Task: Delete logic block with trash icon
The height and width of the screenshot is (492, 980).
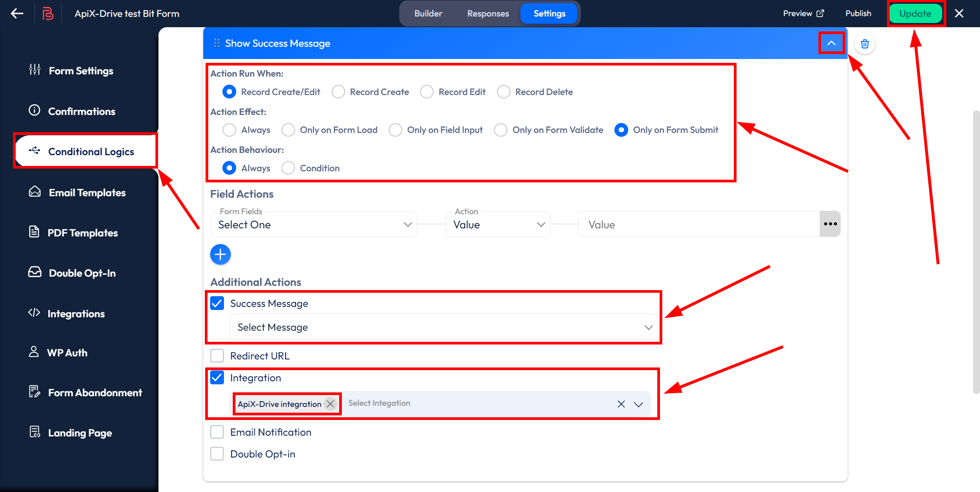Action: click(864, 44)
